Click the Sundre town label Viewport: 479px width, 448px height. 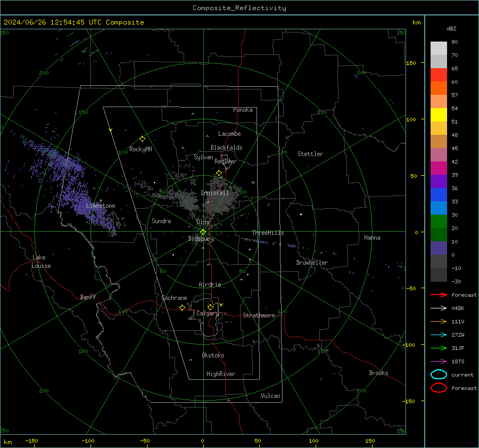(161, 221)
